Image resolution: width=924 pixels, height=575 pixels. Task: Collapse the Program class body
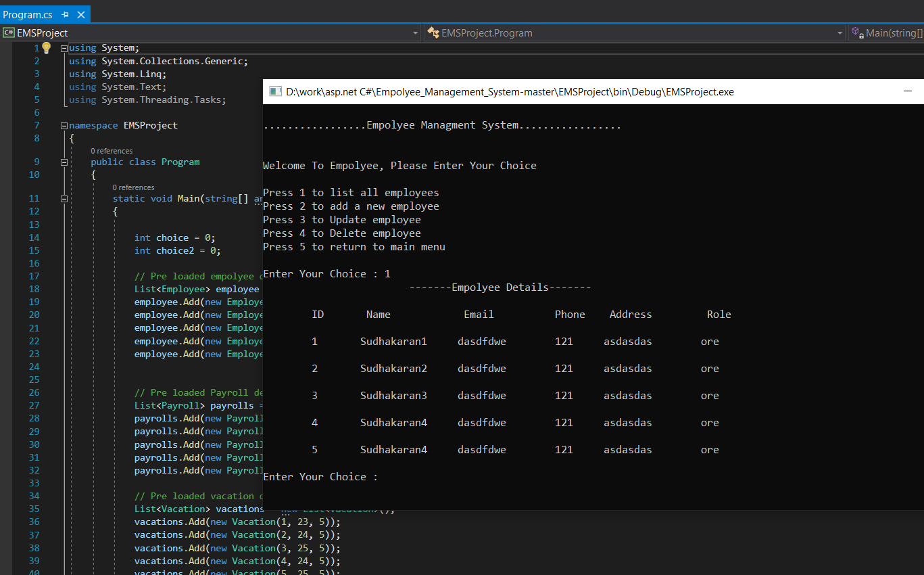[63, 162]
